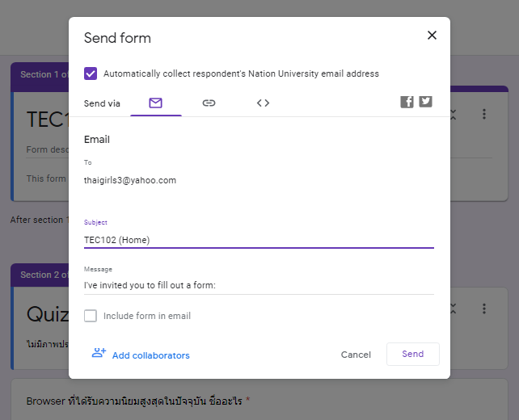This screenshot has height=420, width=519.
Task: Click the Add collaborators link text
Action: point(150,355)
